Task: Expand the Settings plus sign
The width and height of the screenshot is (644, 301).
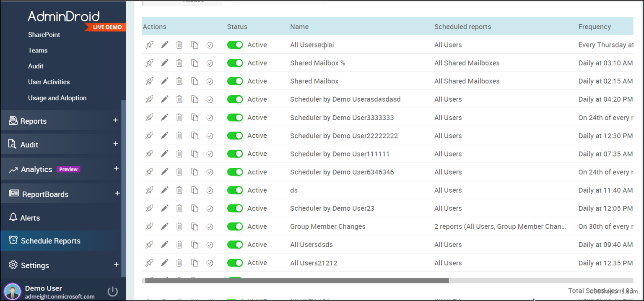Action: point(116,264)
